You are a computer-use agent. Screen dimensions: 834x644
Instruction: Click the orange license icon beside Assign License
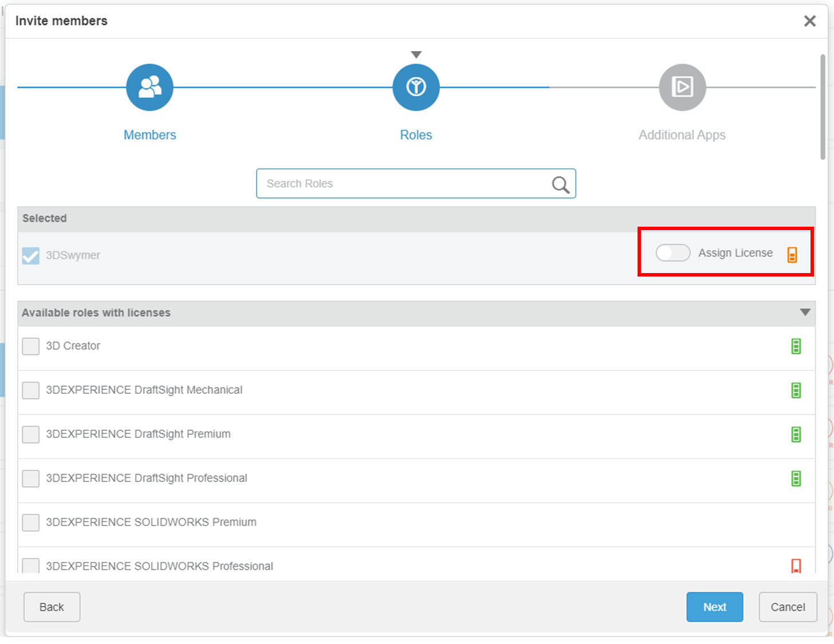click(x=792, y=255)
